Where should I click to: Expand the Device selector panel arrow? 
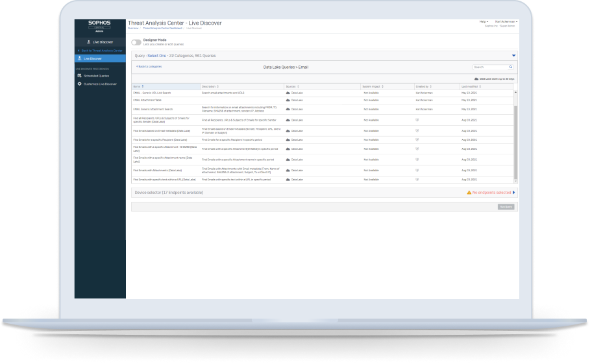pyautogui.click(x=514, y=193)
